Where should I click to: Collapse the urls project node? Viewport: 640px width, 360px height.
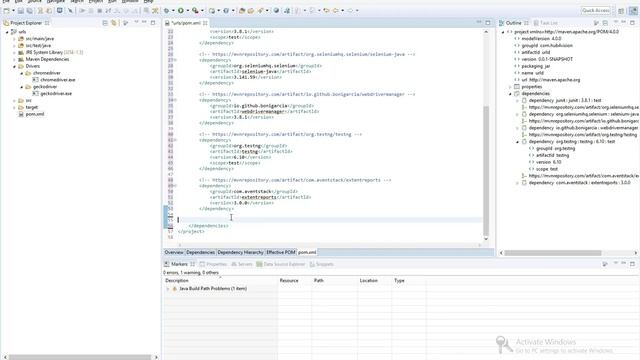pos(7,32)
